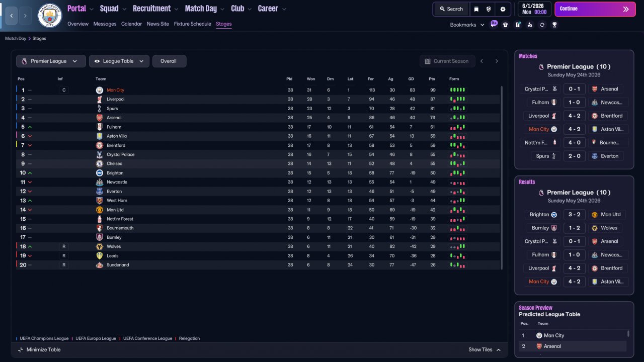Click Brighton's badge in the league table
Image resolution: width=644 pixels, height=362 pixels.
pyautogui.click(x=99, y=173)
